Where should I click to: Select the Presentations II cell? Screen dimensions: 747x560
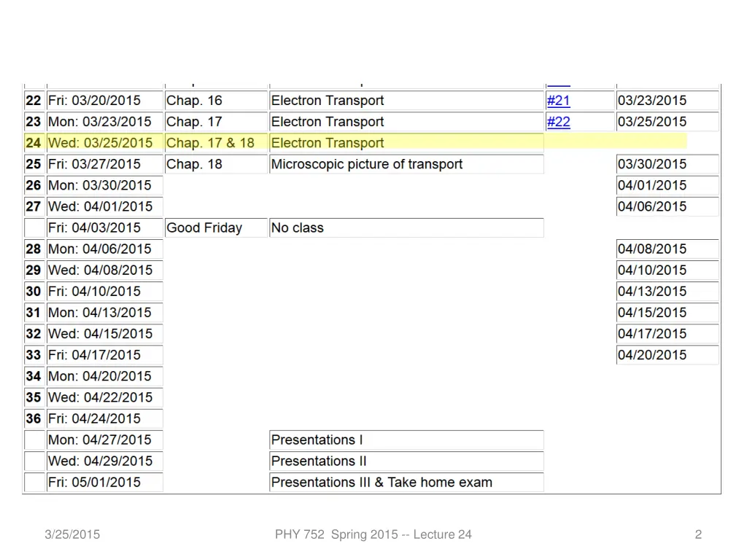click(x=406, y=461)
